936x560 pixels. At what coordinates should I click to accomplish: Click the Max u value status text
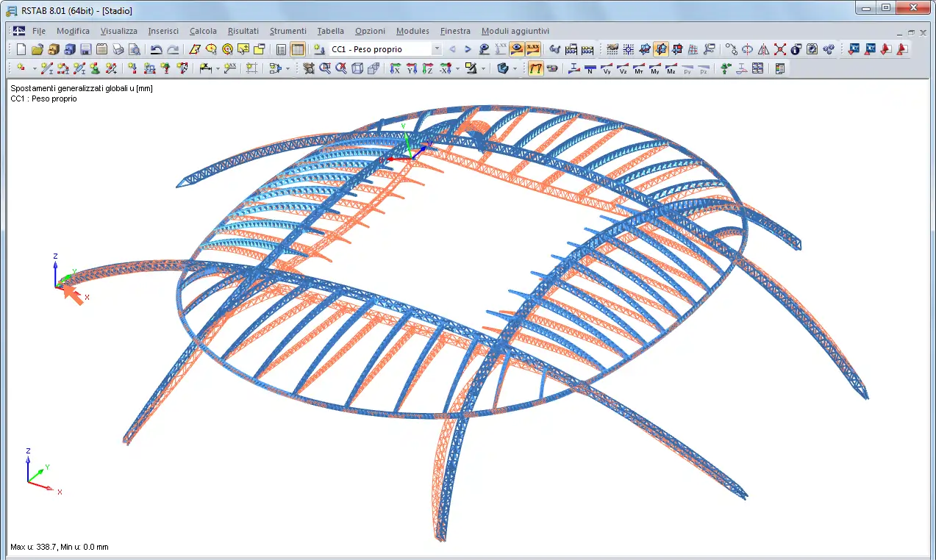60,547
